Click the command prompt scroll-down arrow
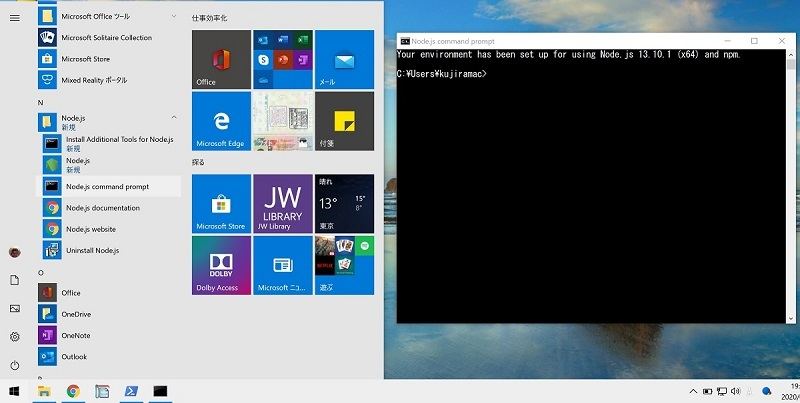The height and width of the screenshot is (403, 800). [x=791, y=318]
